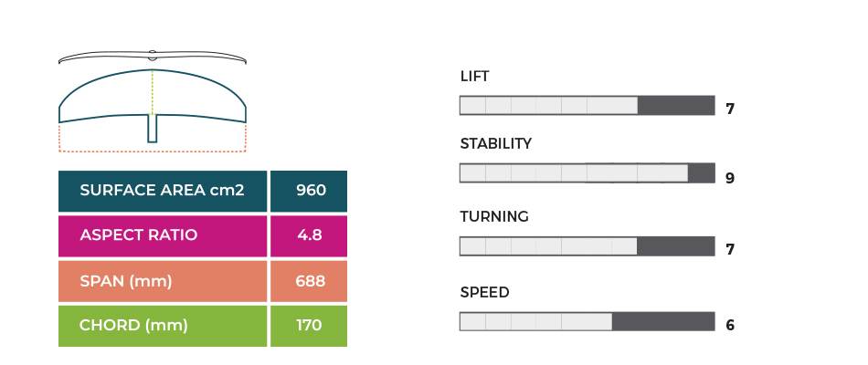Click the SPAN (mm) orange label

(x=163, y=281)
